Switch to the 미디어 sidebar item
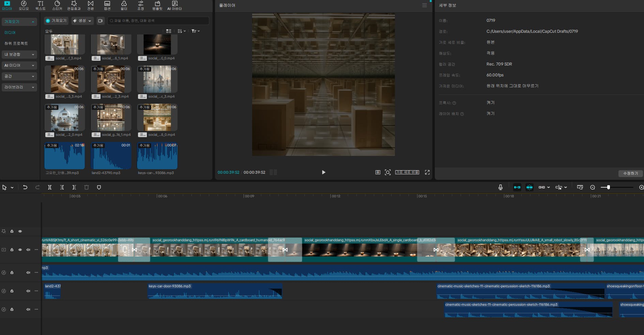 pyautogui.click(x=10, y=32)
